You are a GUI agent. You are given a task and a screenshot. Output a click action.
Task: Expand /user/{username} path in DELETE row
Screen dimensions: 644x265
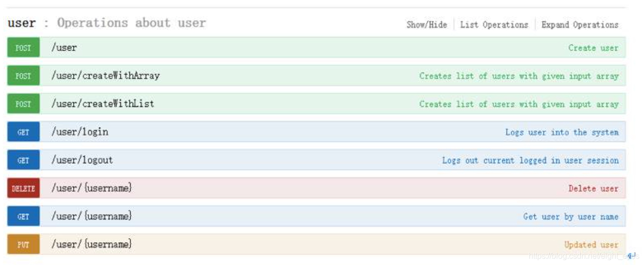pyautogui.click(x=91, y=188)
